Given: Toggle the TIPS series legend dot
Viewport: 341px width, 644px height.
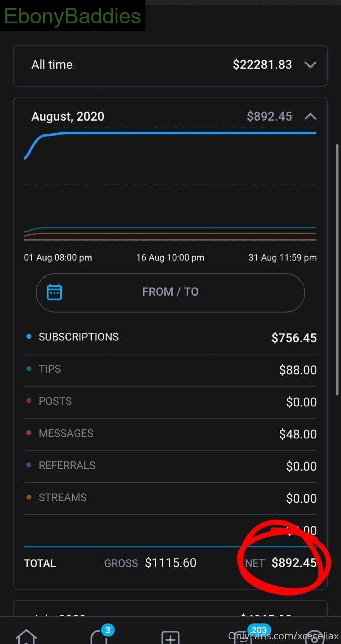Looking at the screenshot, I should (29, 369).
